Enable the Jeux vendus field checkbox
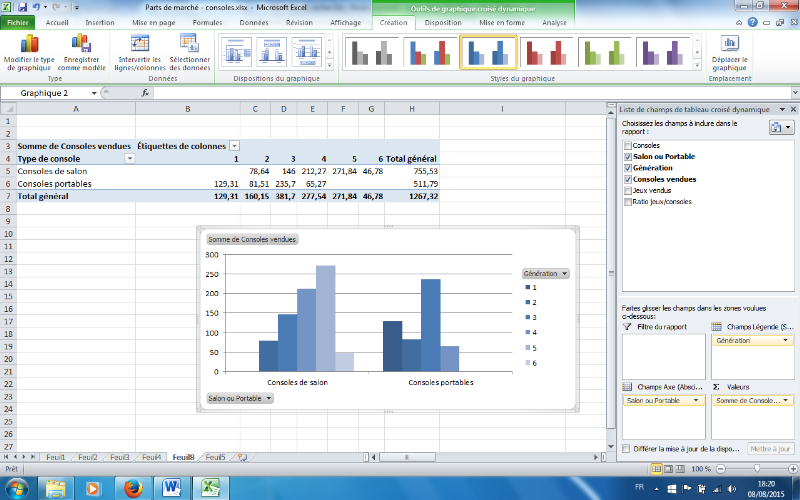The width and height of the screenshot is (800, 500). [626, 190]
